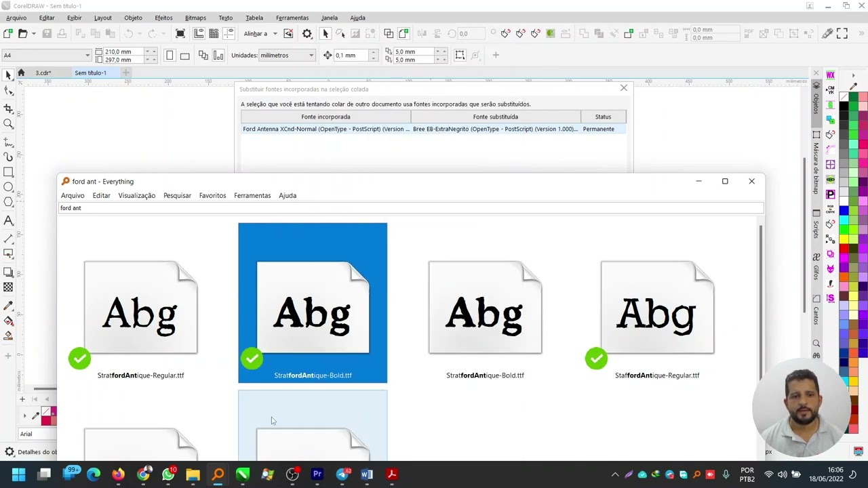Click the Fonte substituída column header
Screen dimensions: 868x488
(x=496, y=117)
